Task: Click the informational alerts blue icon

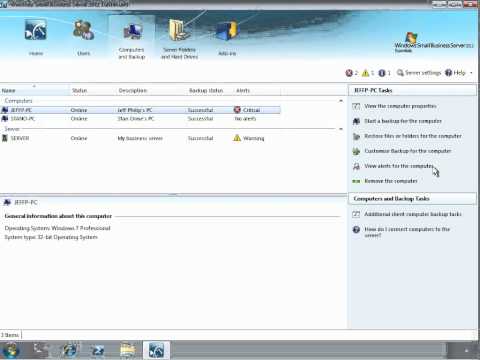Action: [x=382, y=73]
